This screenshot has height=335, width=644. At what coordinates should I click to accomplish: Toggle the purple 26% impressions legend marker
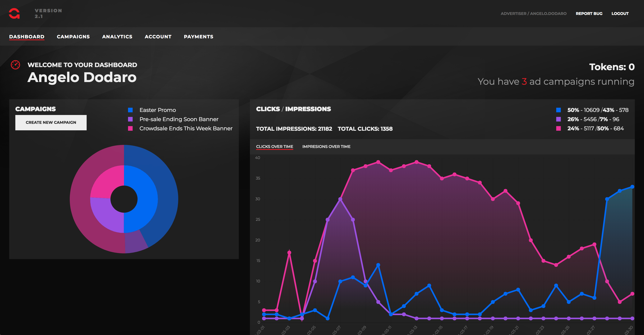point(558,119)
